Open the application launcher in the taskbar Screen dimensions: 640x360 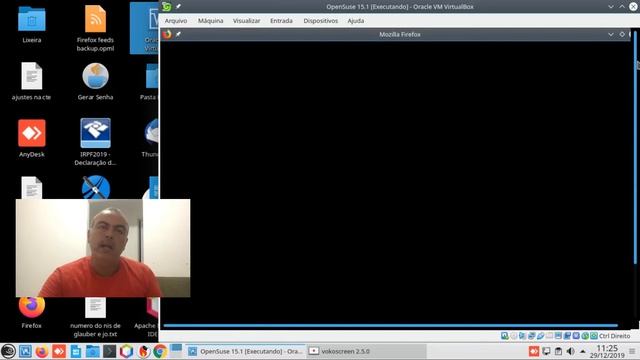tap(8, 351)
